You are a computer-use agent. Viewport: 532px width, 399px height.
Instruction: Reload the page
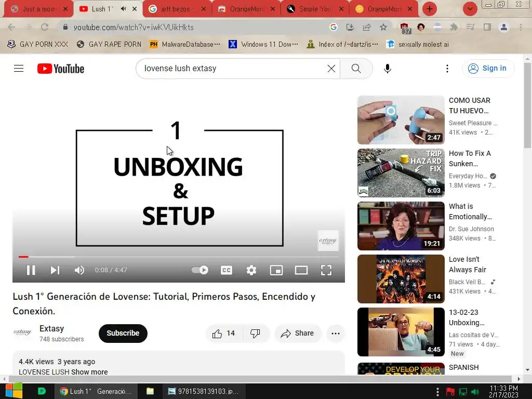[45, 27]
